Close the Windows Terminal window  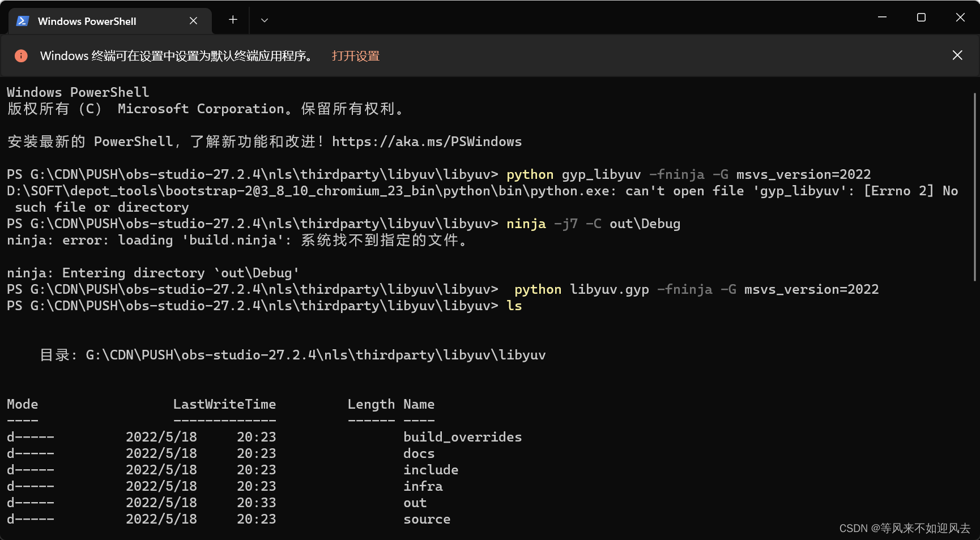pos(960,17)
